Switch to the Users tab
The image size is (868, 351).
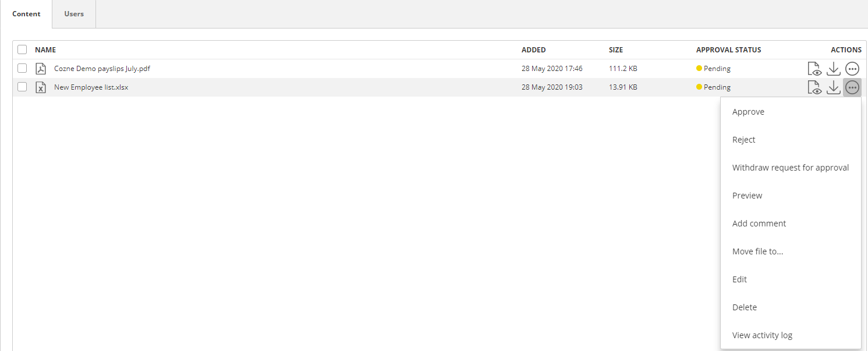73,13
